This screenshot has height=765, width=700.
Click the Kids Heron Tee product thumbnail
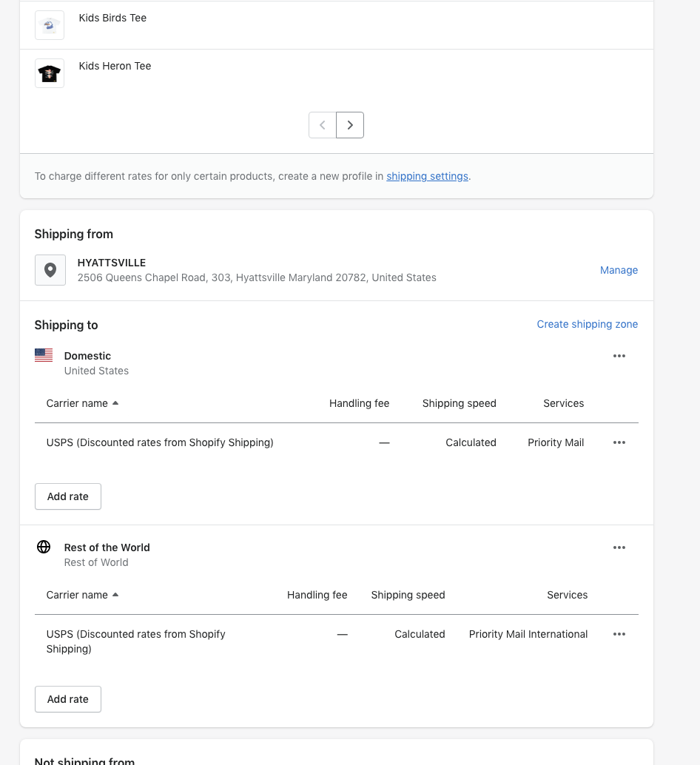[50, 73]
